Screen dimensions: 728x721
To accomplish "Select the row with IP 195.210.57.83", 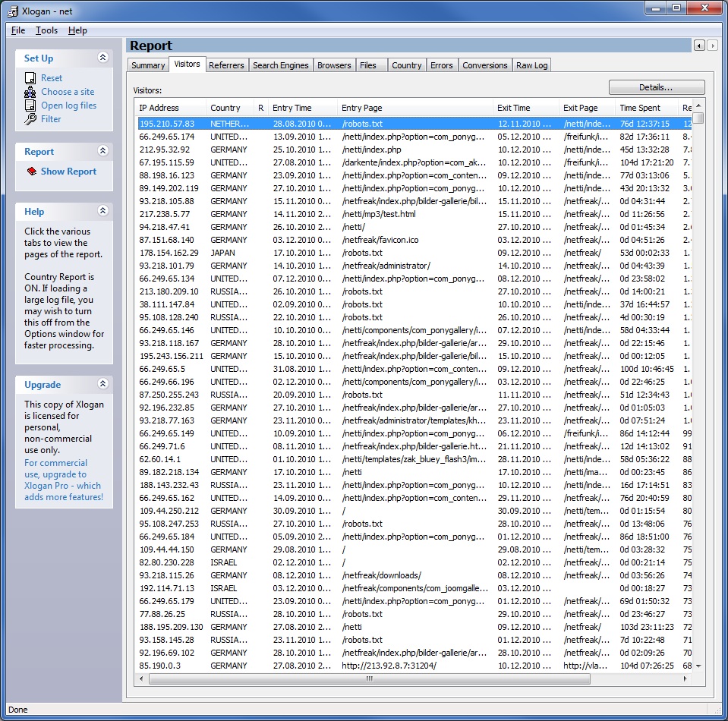I will pyautogui.click(x=414, y=124).
